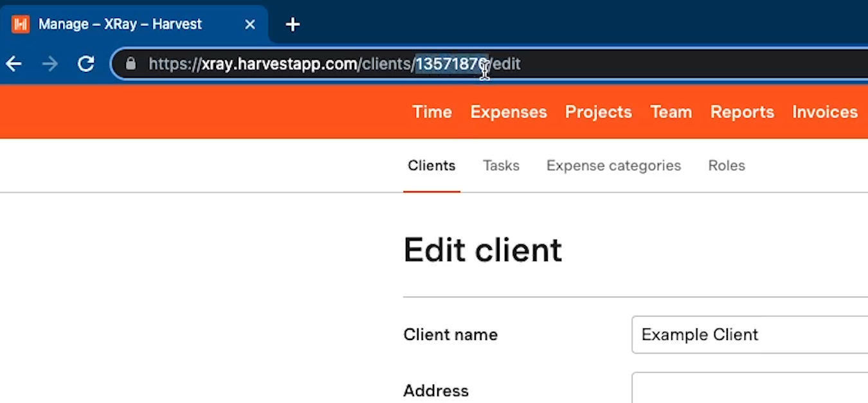Click the URL address bar

coord(489,64)
